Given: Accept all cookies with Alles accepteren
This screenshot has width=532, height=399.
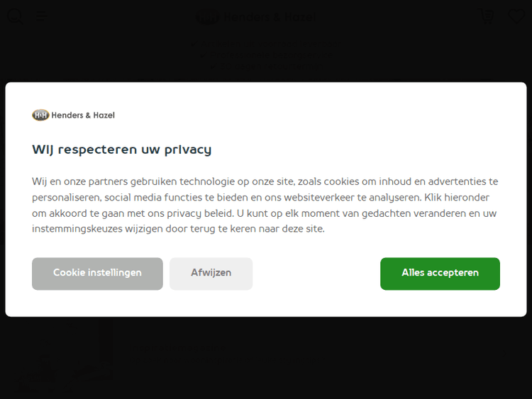Looking at the screenshot, I should [440, 274].
